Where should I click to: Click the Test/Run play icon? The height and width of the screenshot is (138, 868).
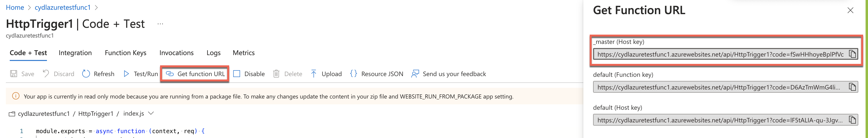click(126, 74)
